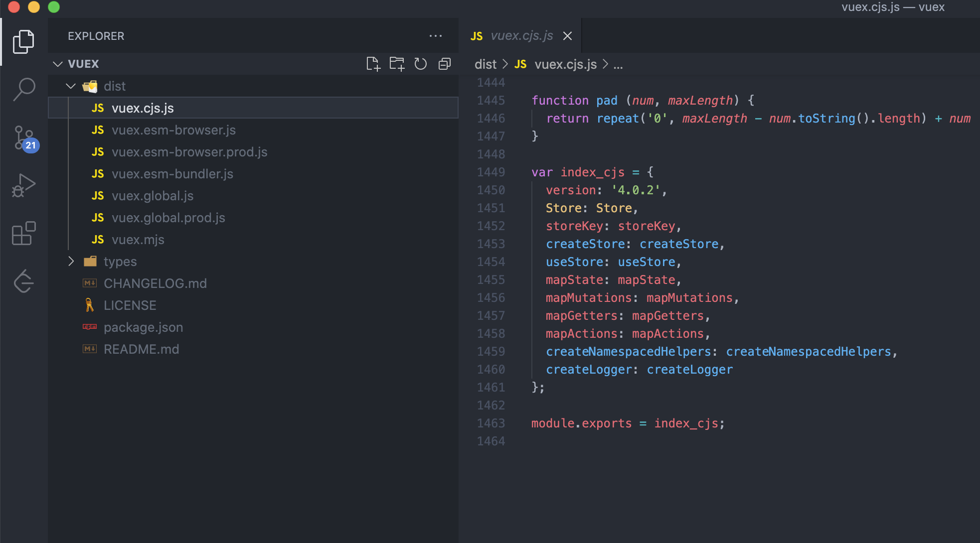This screenshot has height=543, width=980.
Task: Click line number 1449 in gutter
Action: coord(490,172)
